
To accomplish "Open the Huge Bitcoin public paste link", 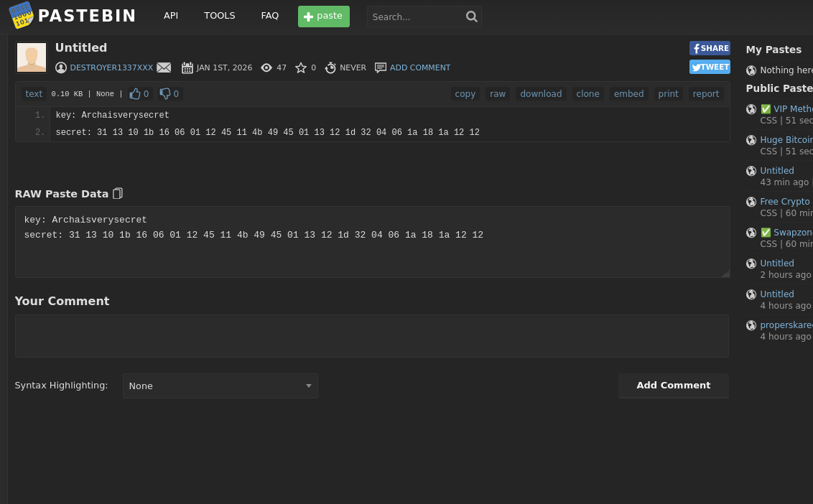I will [786, 140].
